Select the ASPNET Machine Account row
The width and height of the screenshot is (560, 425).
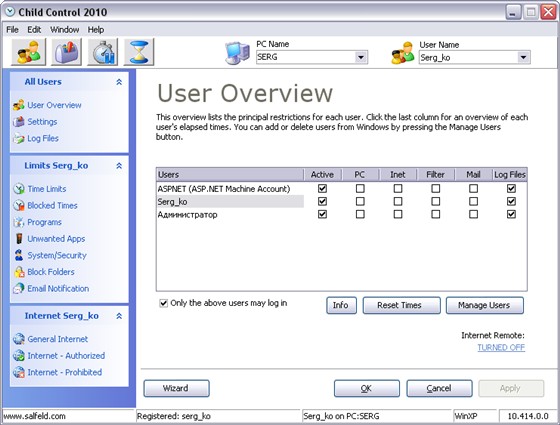coord(230,189)
